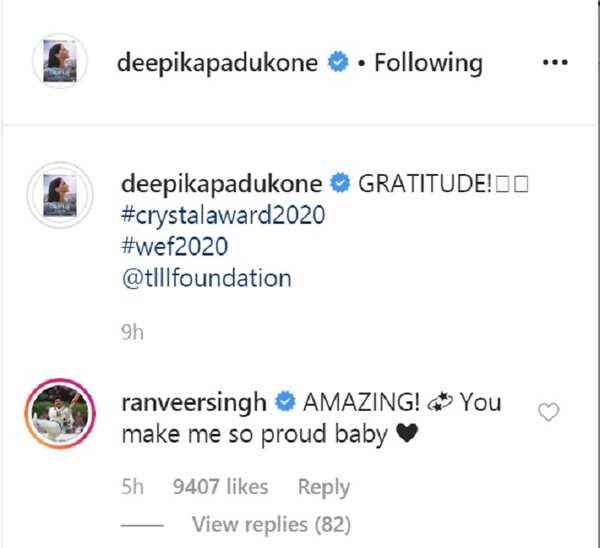Screen dimensions: 600x548
Task: Reply to ranveersingh's comment
Action: click(x=323, y=487)
